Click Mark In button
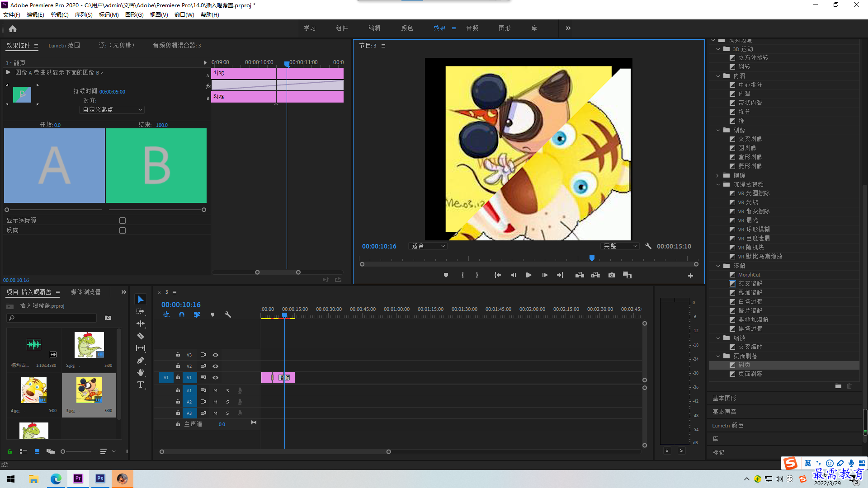The height and width of the screenshot is (488, 868). click(x=462, y=275)
